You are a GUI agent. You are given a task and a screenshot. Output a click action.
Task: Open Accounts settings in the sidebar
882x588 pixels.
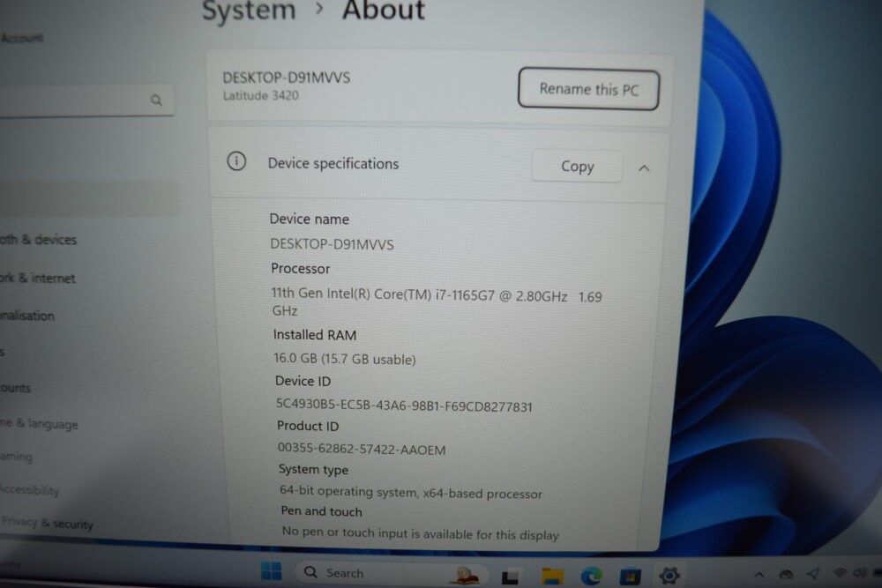[x=15, y=388]
